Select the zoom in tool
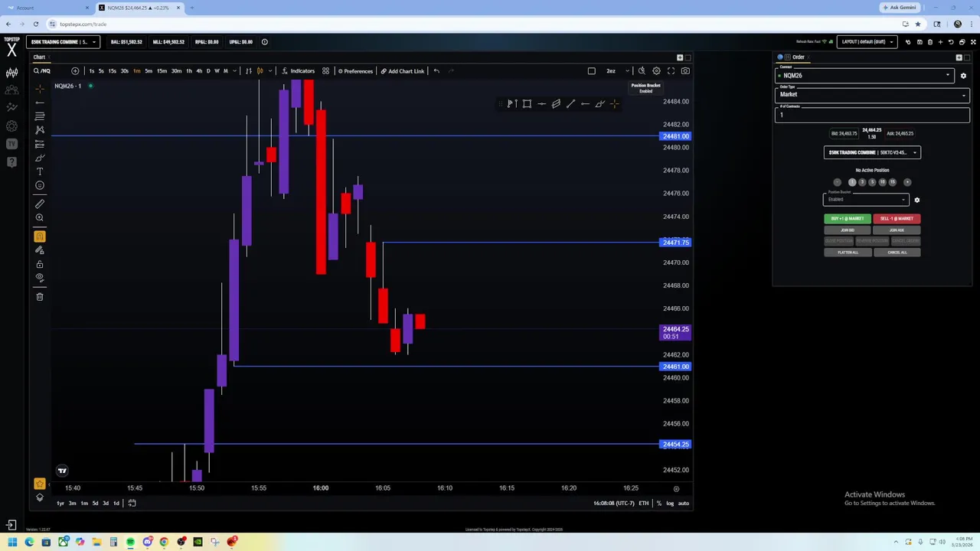This screenshot has width=980, height=551. pyautogui.click(x=40, y=218)
